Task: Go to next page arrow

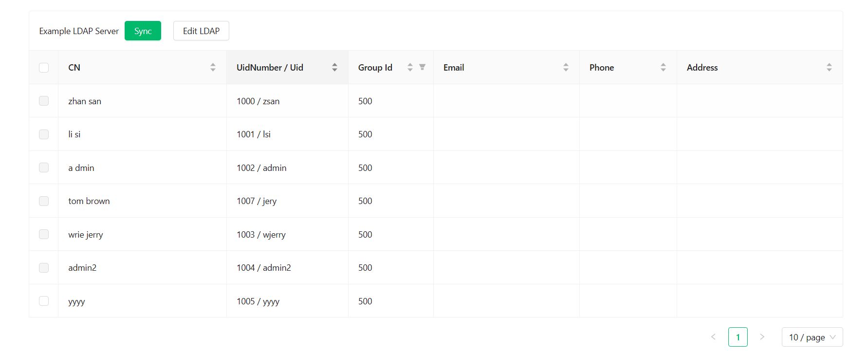Action: click(762, 337)
